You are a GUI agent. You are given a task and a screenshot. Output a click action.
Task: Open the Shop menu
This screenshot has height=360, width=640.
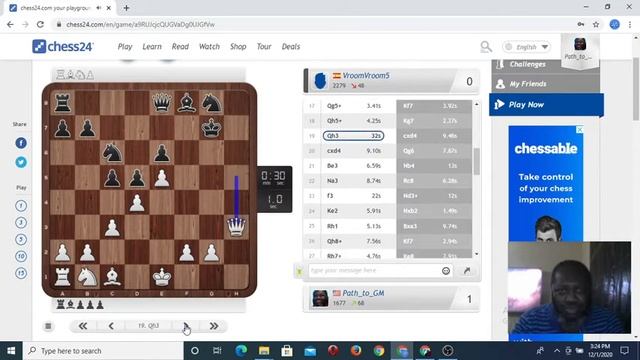click(238, 47)
